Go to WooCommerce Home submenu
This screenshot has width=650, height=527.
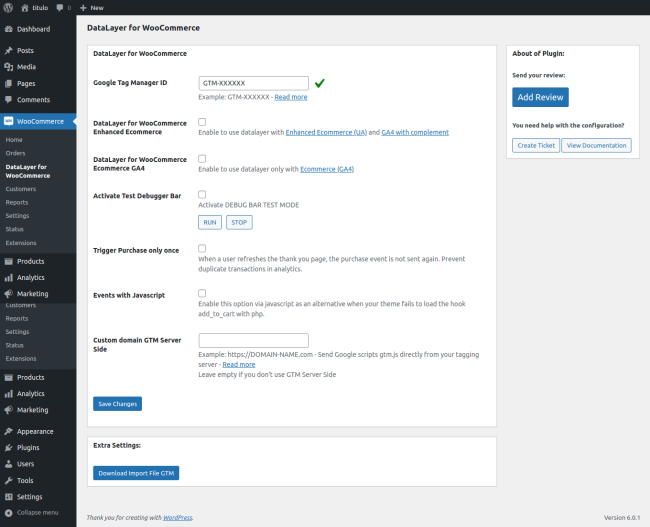coord(14,140)
